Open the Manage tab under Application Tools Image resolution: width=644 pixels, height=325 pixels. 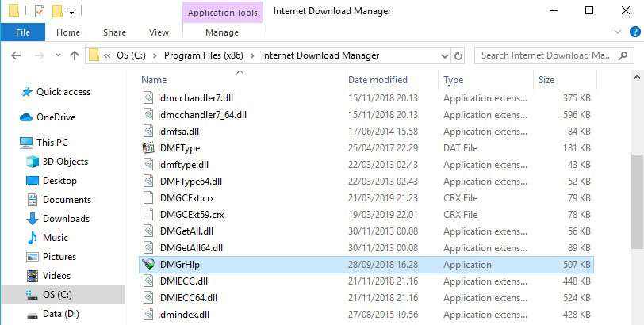pyautogui.click(x=222, y=32)
